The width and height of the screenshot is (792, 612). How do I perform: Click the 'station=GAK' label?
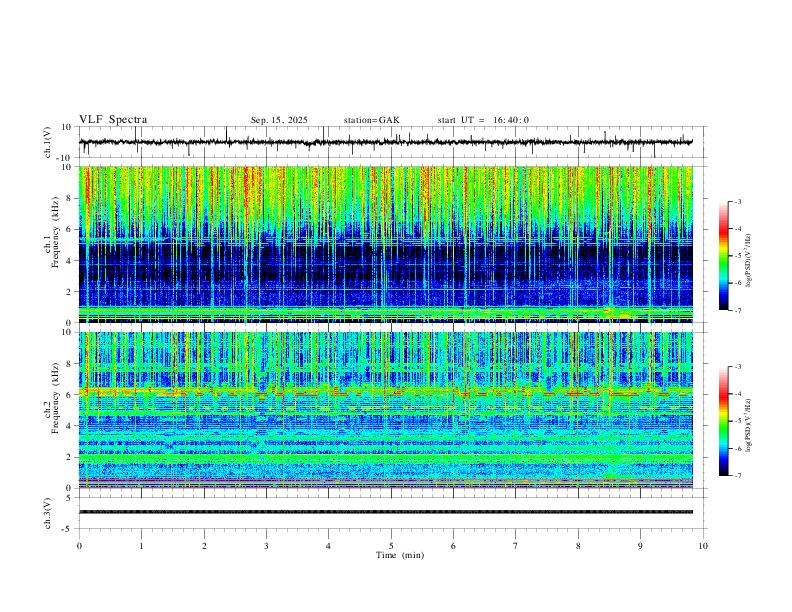click(x=371, y=120)
